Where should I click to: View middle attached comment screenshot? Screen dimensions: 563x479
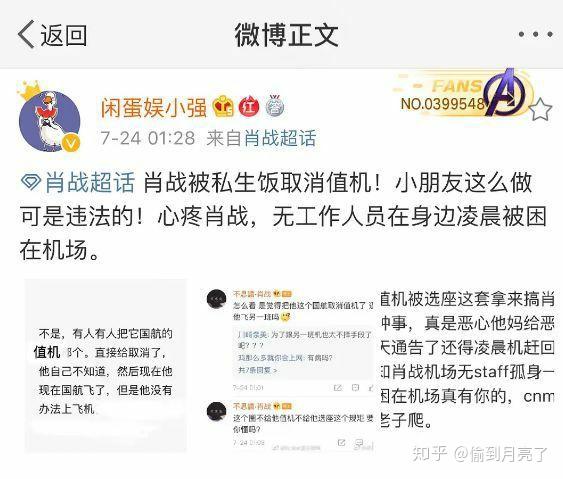pos(291,369)
